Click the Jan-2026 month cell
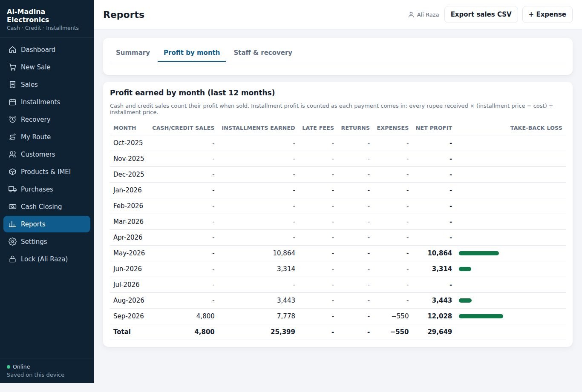 click(127, 190)
